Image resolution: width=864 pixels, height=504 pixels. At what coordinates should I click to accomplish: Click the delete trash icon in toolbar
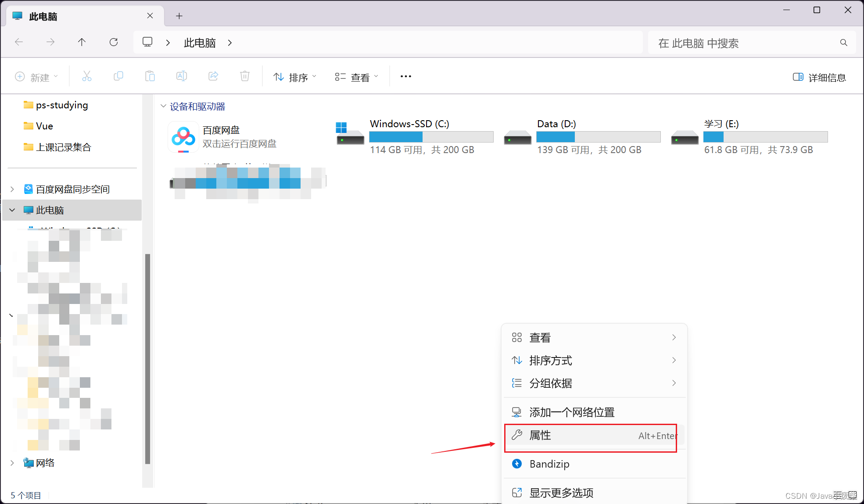point(245,77)
